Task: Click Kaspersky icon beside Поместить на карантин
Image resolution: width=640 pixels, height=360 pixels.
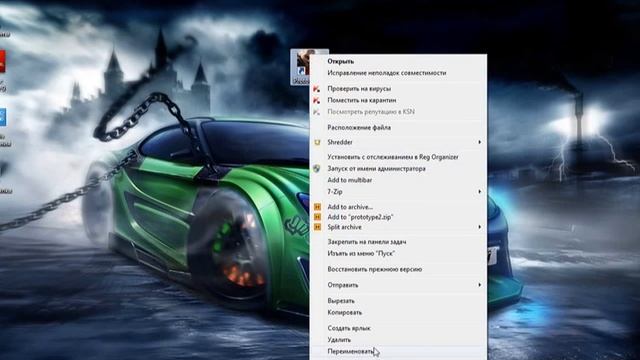Action: click(317, 100)
